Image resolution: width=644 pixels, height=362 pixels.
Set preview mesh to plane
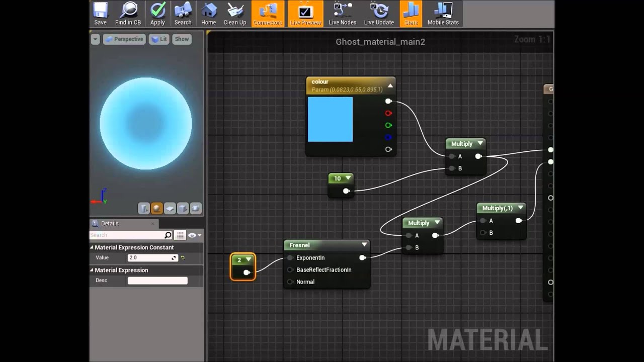[170, 208]
